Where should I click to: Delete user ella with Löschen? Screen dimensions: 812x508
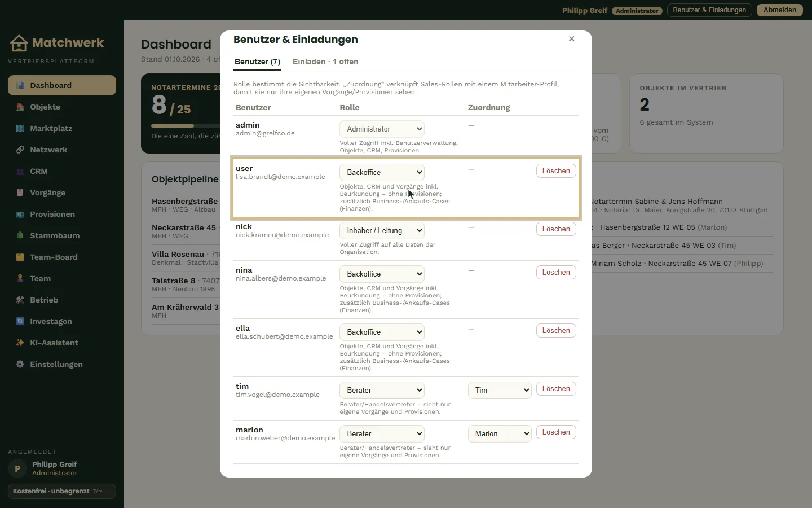(x=556, y=331)
